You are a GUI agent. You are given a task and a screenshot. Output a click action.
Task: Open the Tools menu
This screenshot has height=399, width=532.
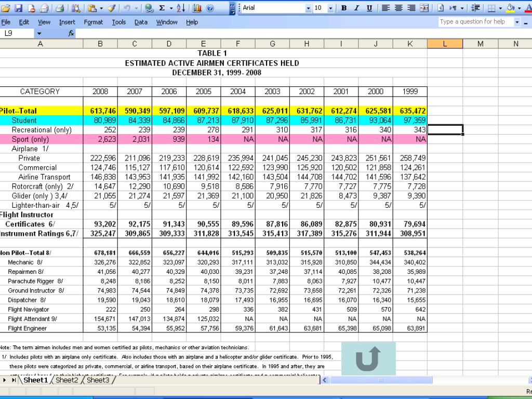pyautogui.click(x=119, y=22)
